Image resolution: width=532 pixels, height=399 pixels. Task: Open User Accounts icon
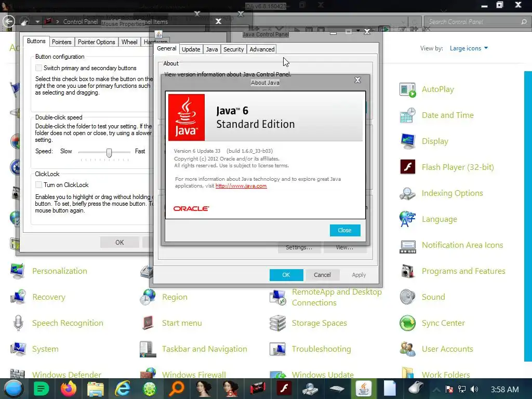click(407, 349)
